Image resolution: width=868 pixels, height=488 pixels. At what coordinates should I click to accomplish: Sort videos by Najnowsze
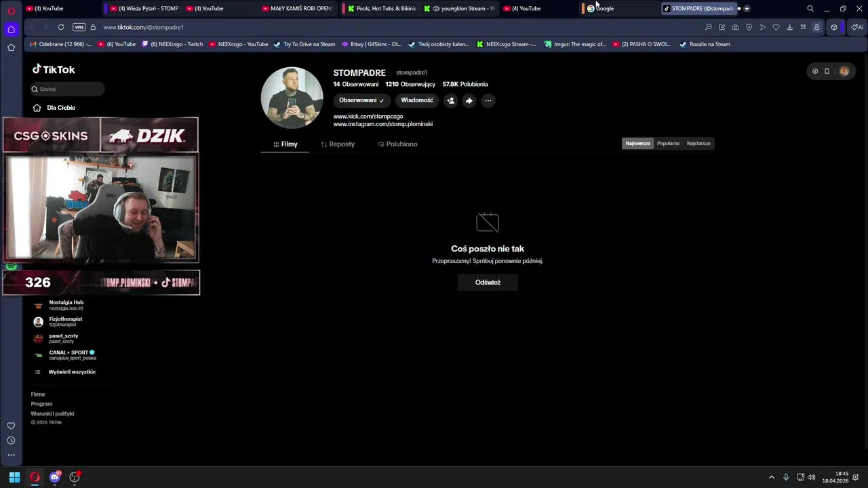tap(637, 144)
